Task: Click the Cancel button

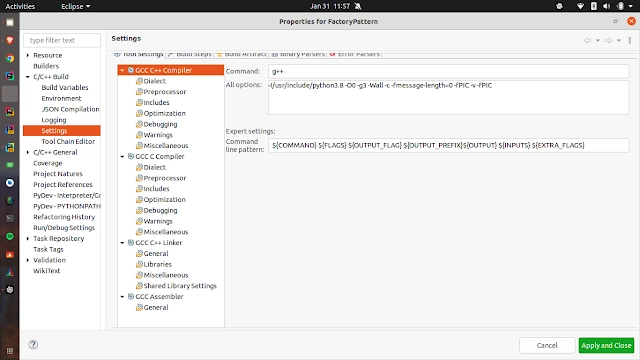Action: 547,345
